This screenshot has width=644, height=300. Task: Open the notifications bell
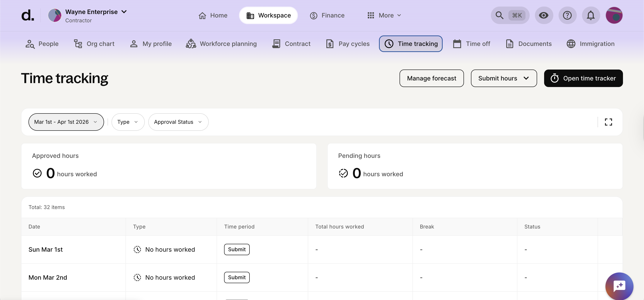coord(591,15)
